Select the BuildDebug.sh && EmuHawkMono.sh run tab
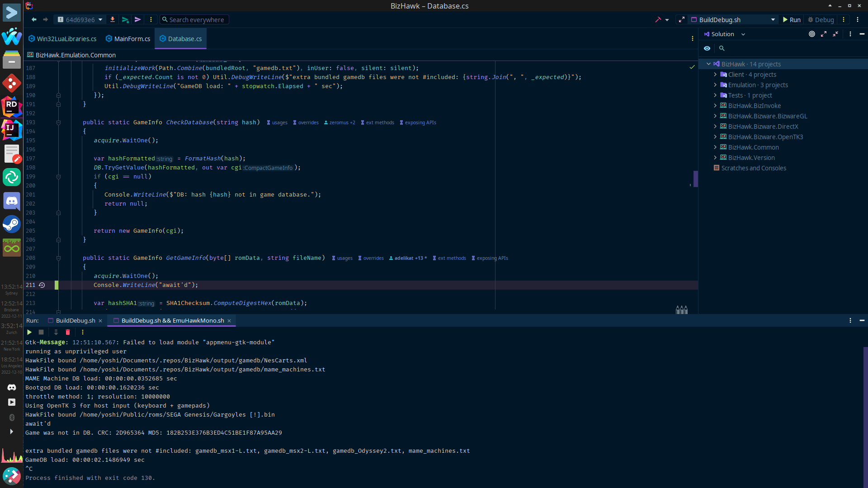This screenshot has height=488, width=868. [x=172, y=320]
